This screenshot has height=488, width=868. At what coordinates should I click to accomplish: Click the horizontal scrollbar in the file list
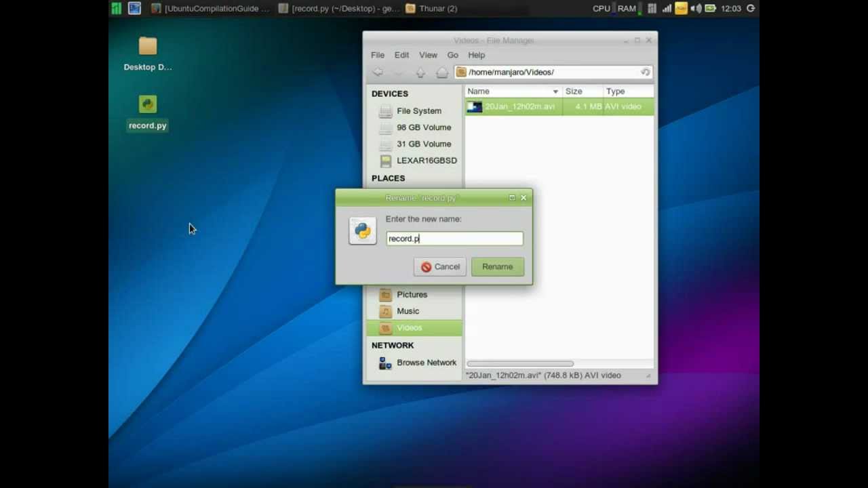520,364
